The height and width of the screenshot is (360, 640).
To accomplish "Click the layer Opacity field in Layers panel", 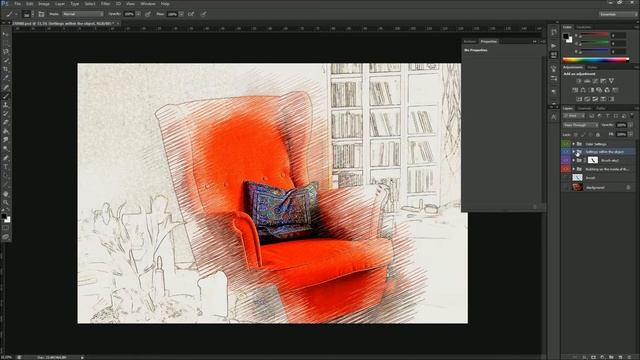I will coord(621,125).
